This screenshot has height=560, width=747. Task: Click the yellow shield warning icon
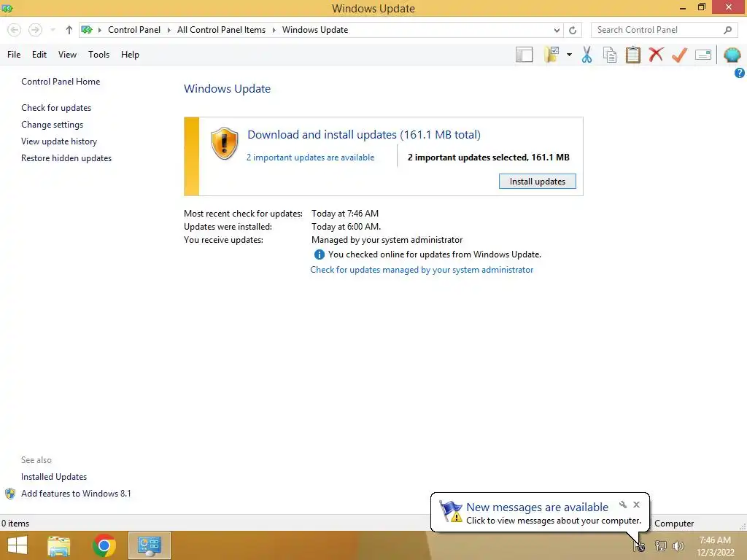[224, 144]
